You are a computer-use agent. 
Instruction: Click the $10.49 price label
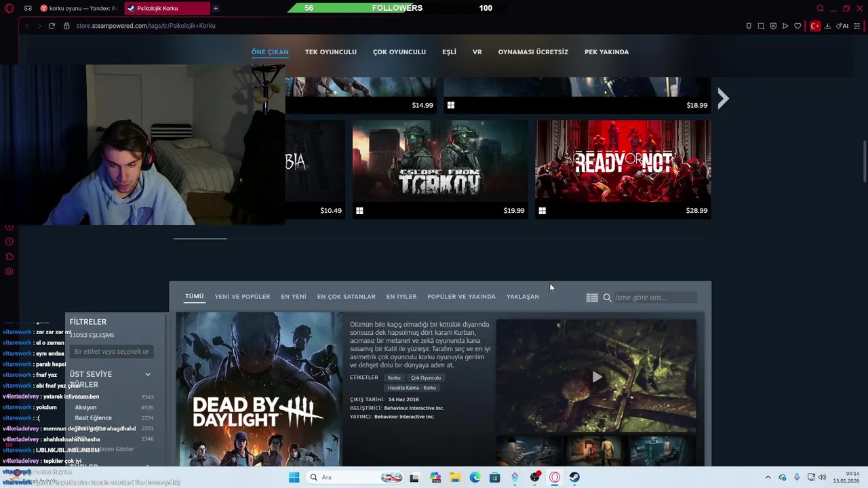tap(331, 211)
